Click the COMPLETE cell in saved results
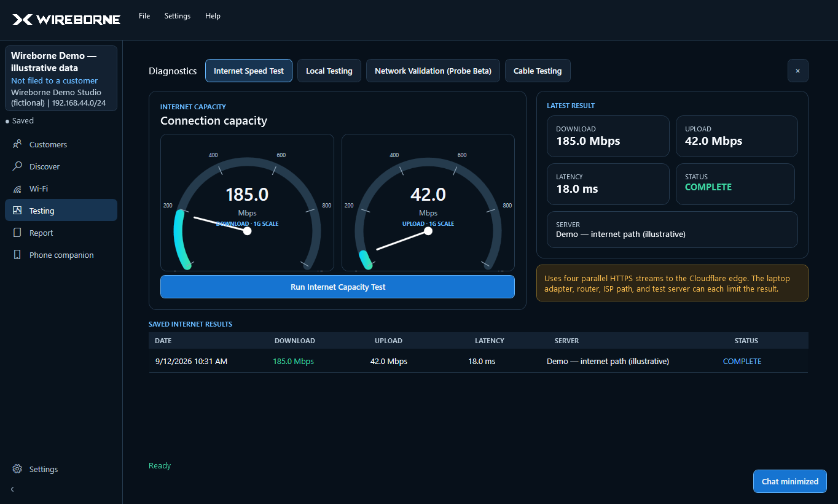Viewport: 838px width, 504px height. pyautogui.click(x=742, y=362)
